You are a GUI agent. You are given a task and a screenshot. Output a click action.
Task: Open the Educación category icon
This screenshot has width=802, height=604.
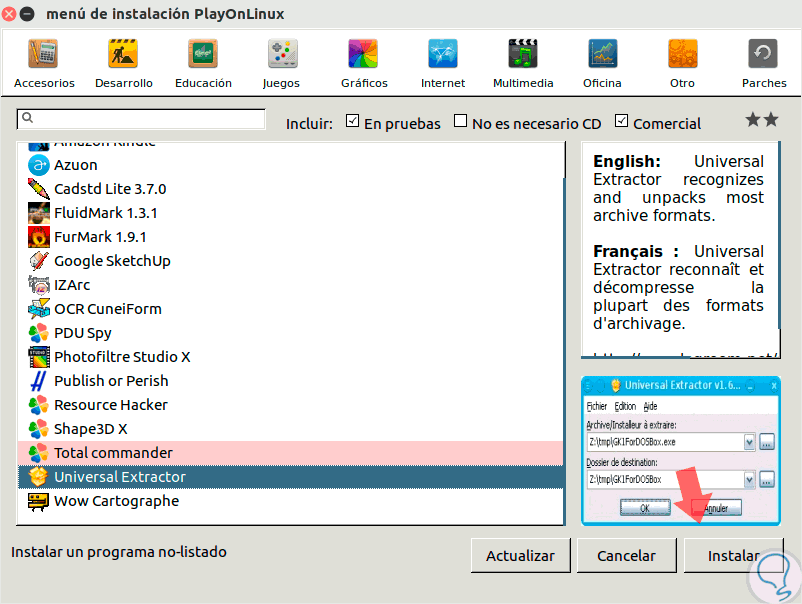pos(203,54)
